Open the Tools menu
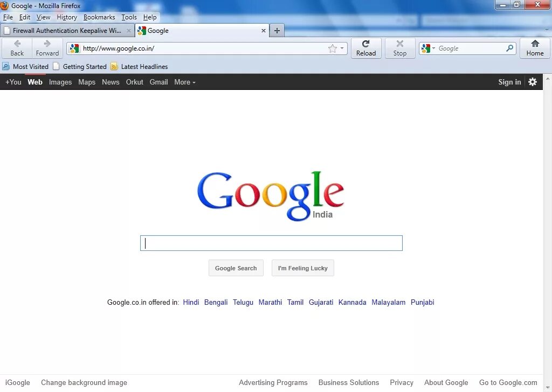 coord(129,17)
